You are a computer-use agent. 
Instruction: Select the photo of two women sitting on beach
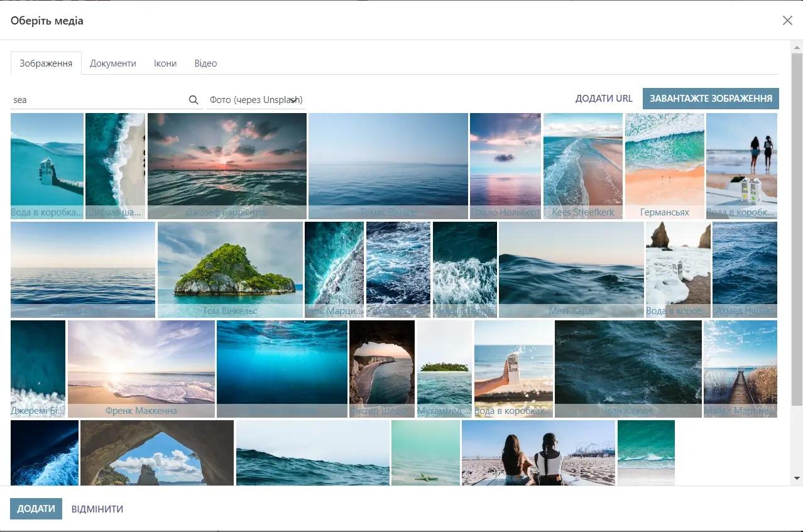point(538,453)
